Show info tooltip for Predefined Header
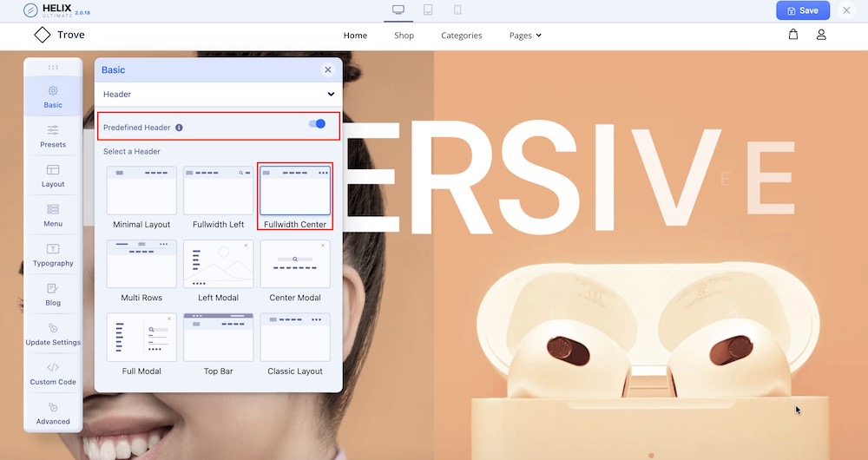The image size is (868, 460). tap(179, 128)
